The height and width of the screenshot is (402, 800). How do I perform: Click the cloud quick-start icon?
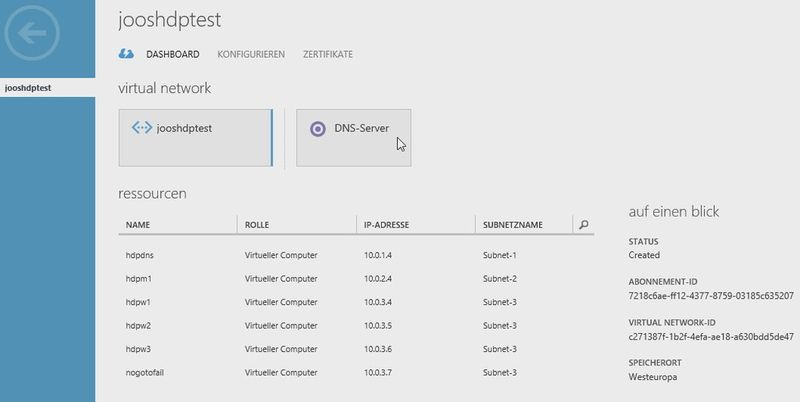[126, 54]
